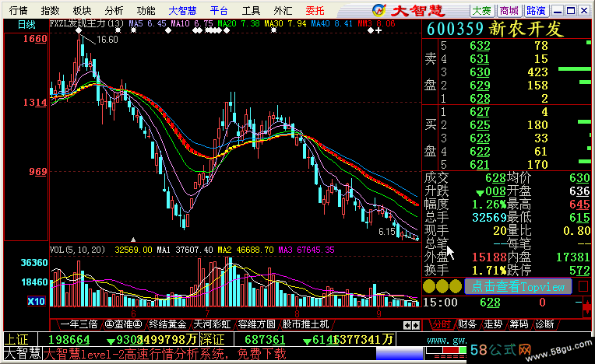Open the 工具 menu
This screenshot has height=364, width=595.
click(252, 11)
